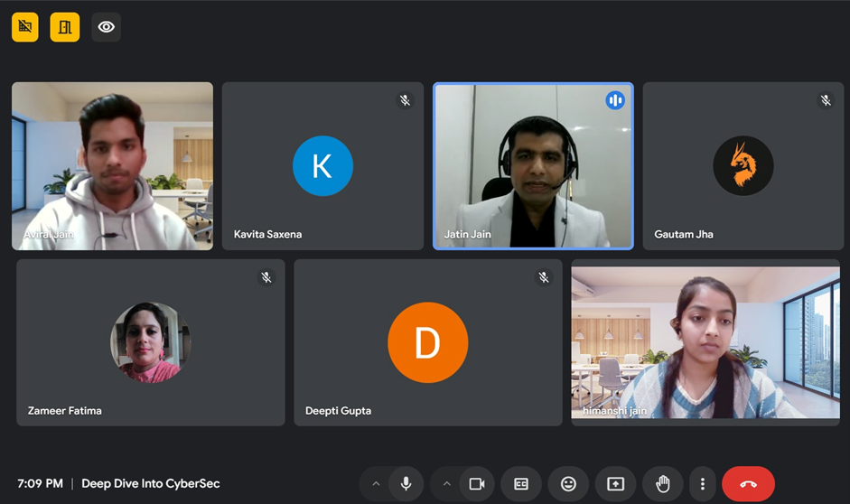Click the present screen icon
850x504 pixels.
(x=615, y=484)
